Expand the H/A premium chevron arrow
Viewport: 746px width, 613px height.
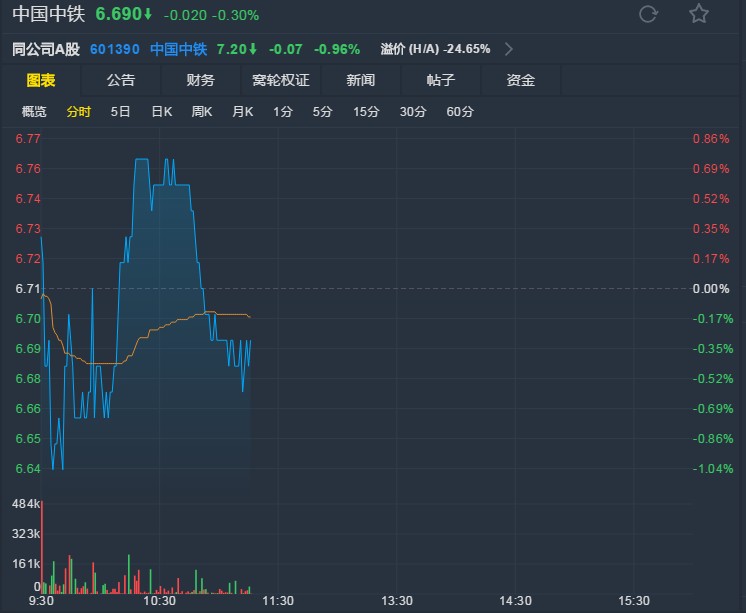(x=509, y=48)
